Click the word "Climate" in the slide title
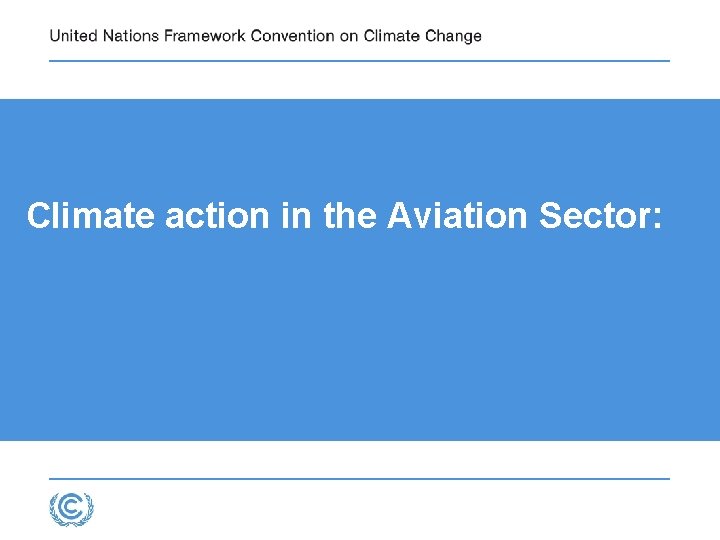Screen dimensions: 720x540 click(x=92, y=216)
